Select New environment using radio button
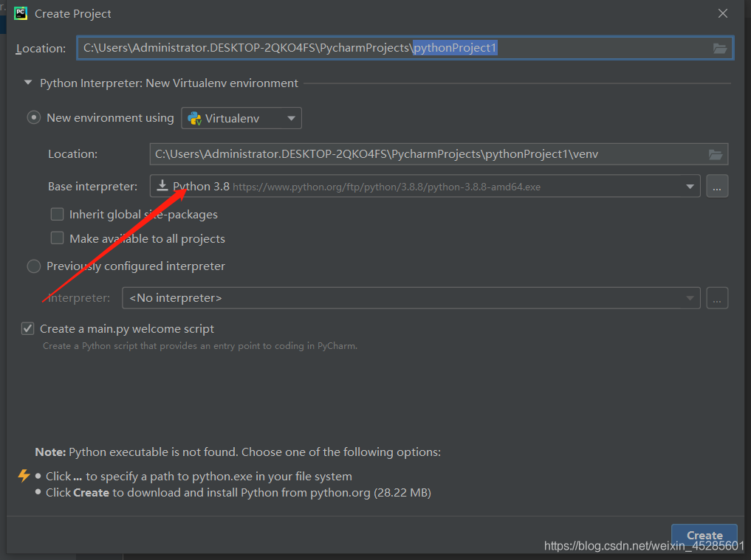This screenshot has width=751, height=560. click(x=33, y=118)
